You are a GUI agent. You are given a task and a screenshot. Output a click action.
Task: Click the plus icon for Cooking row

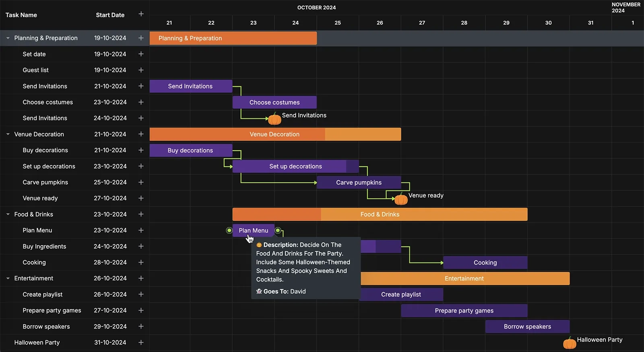(x=141, y=262)
